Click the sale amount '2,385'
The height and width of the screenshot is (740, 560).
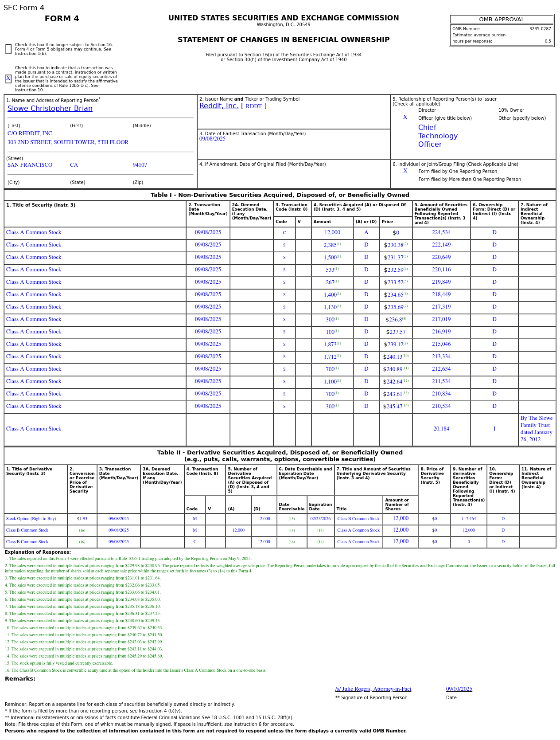[330, 245]
